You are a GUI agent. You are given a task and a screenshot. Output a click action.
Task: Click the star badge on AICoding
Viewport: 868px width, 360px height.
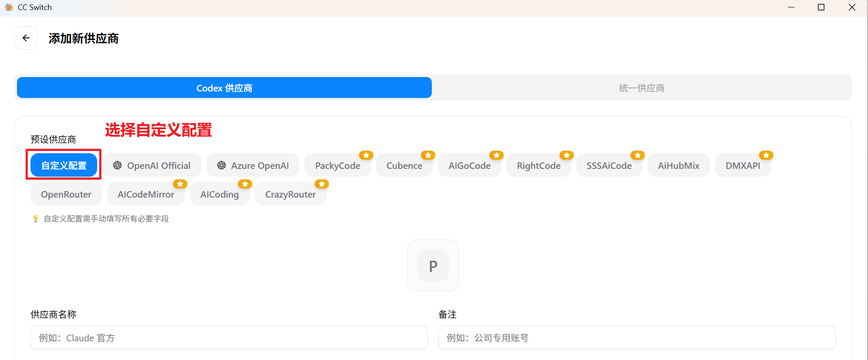coord(245,184)
